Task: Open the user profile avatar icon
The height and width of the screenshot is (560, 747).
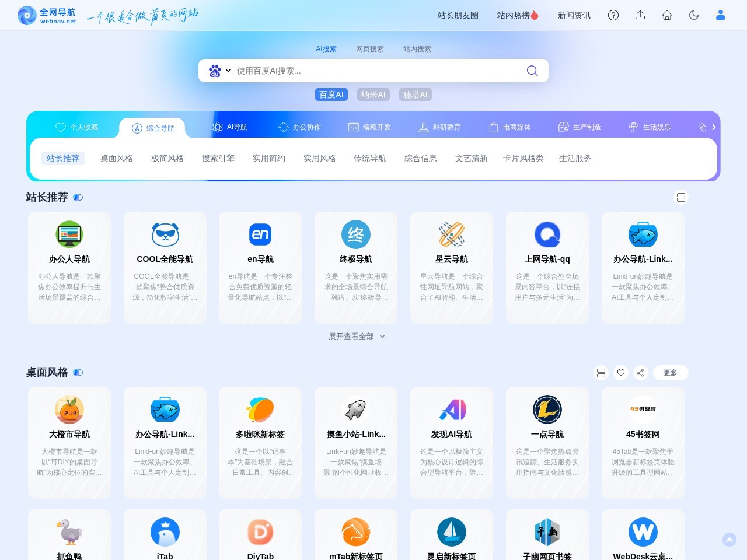Action: tap(721, 15)
